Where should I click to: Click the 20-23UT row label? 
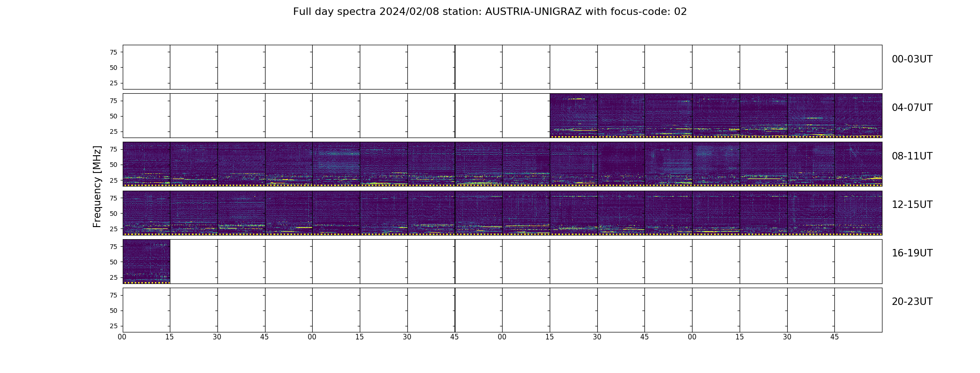911,302
